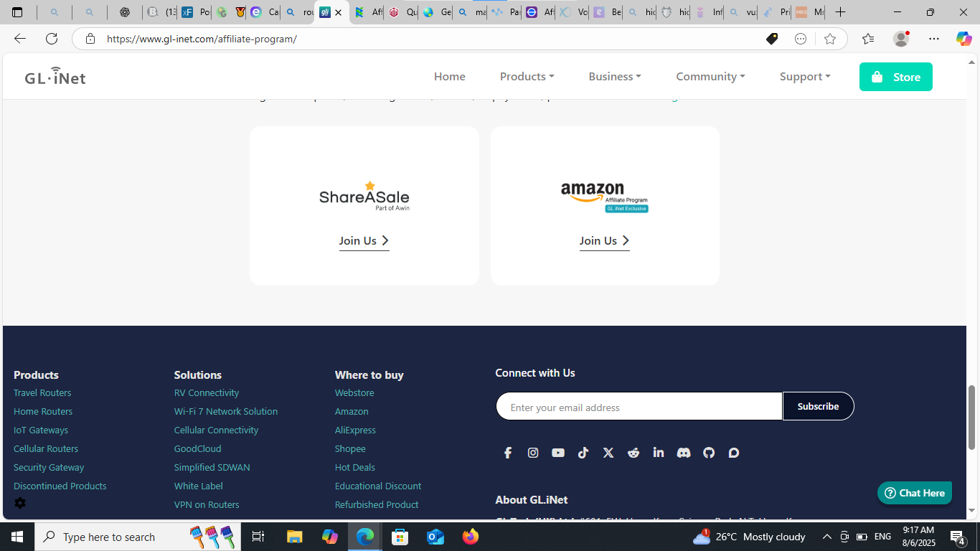Expand the Products dropdown menu
980x551 pixels.
point(527,76)
